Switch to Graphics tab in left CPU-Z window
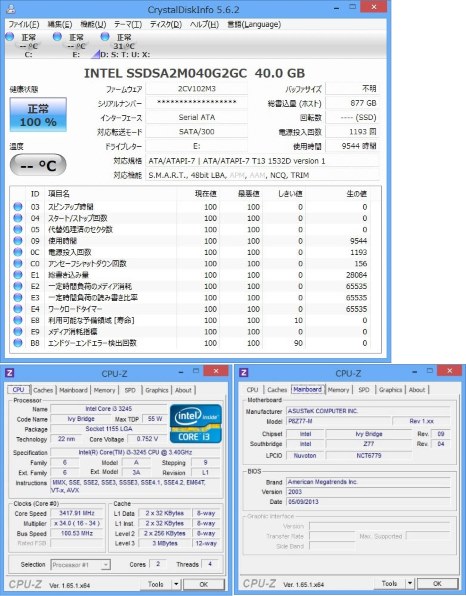 [157, 390]
